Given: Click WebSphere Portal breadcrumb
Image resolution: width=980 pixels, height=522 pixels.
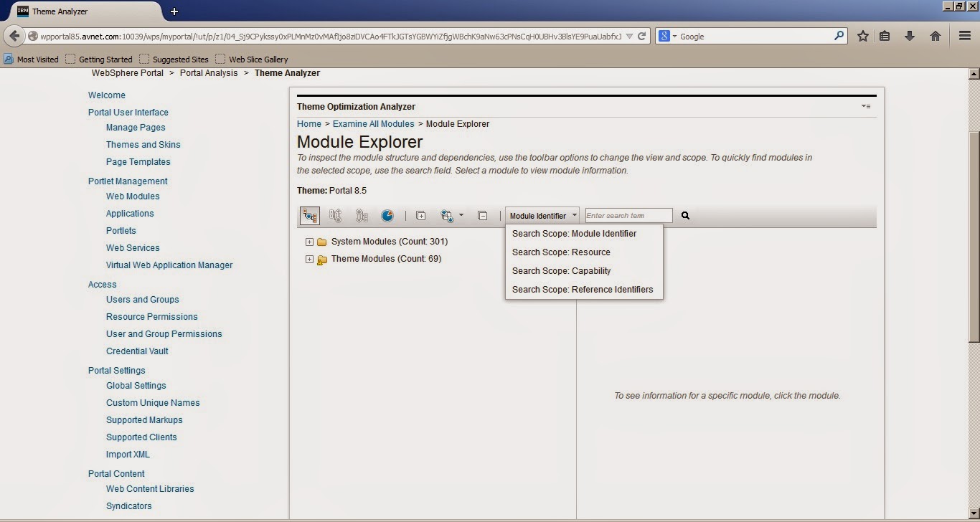Looking at the screenshot, I should pos(128,73).
